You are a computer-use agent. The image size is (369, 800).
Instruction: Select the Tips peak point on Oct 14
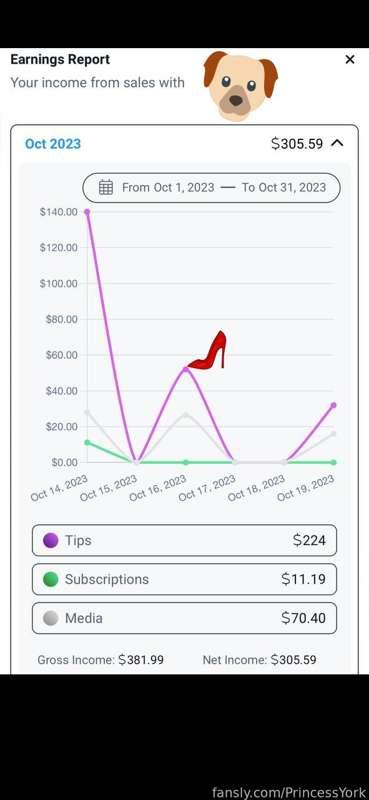87,211
